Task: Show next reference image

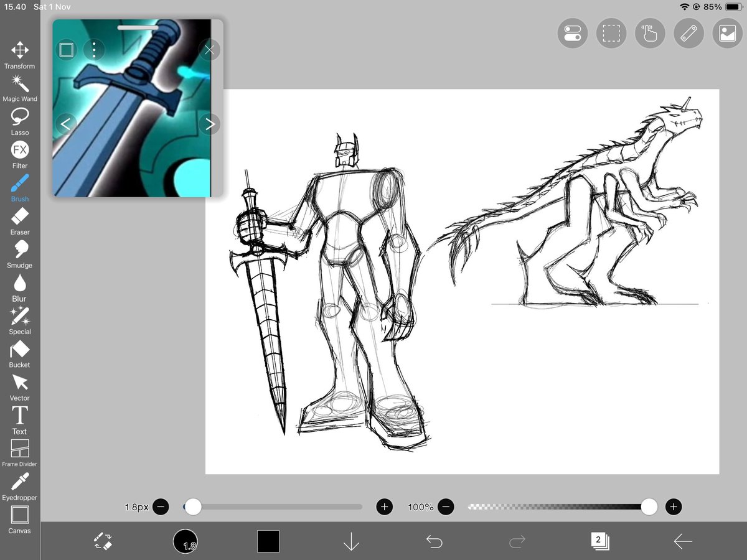Action: 210,124
